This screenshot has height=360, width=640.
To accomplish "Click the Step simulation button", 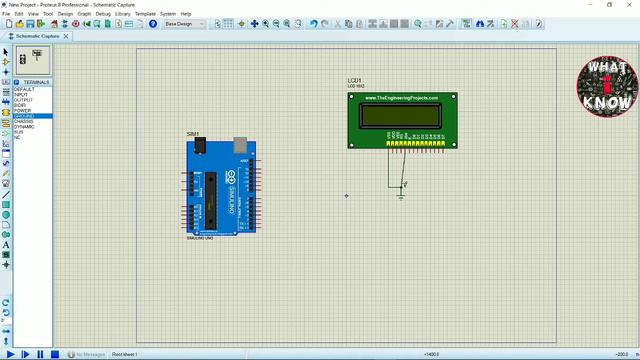I will coord(25,354).
